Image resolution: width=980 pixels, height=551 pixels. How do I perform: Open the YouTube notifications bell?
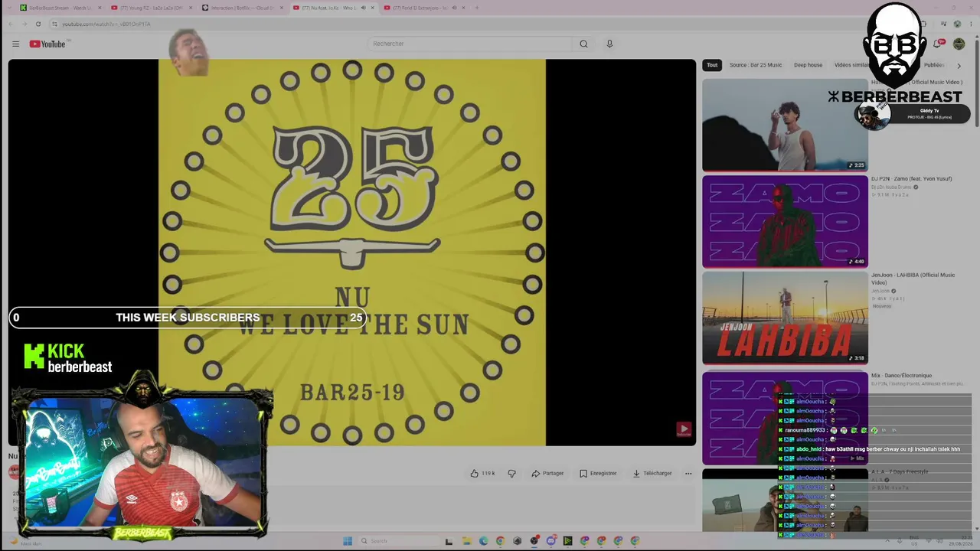[937, 44]
